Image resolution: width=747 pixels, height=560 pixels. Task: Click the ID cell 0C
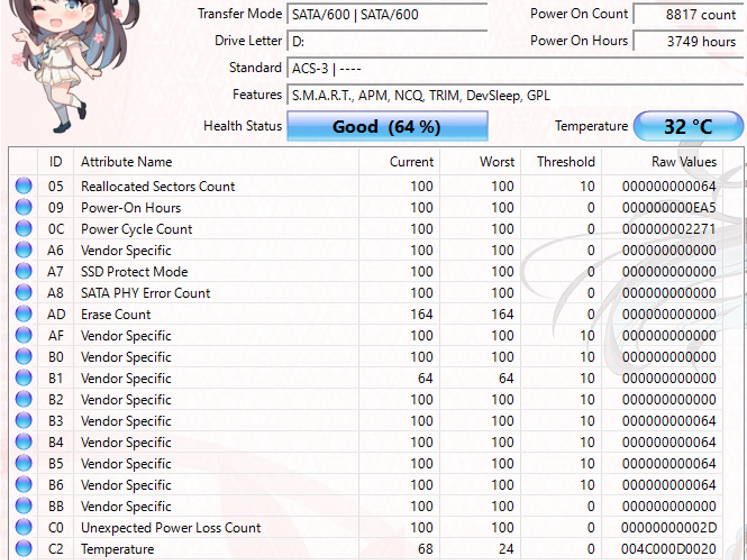tap(56, 229)
